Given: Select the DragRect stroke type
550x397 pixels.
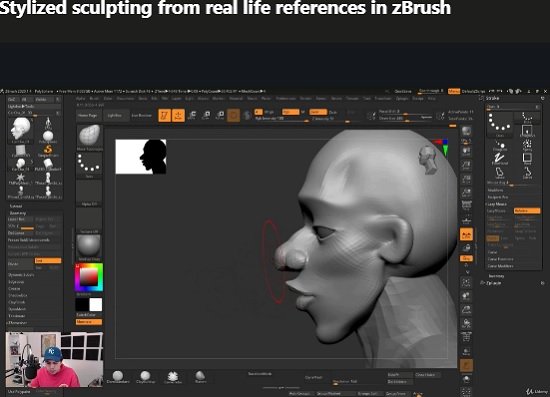Looking at the screenshot, I should click(527, 130).
